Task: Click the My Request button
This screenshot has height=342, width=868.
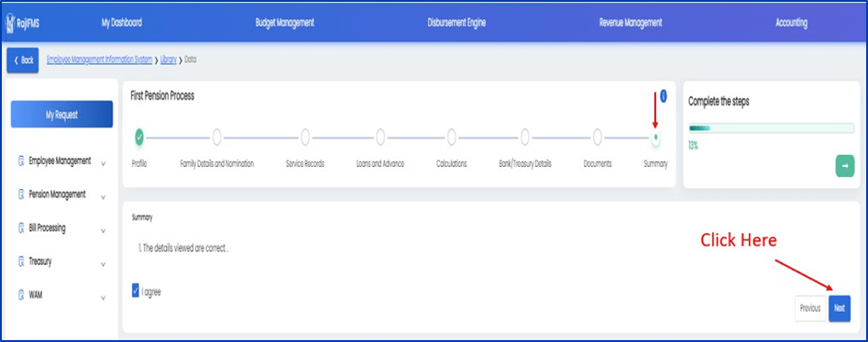Action: point(61,115)
